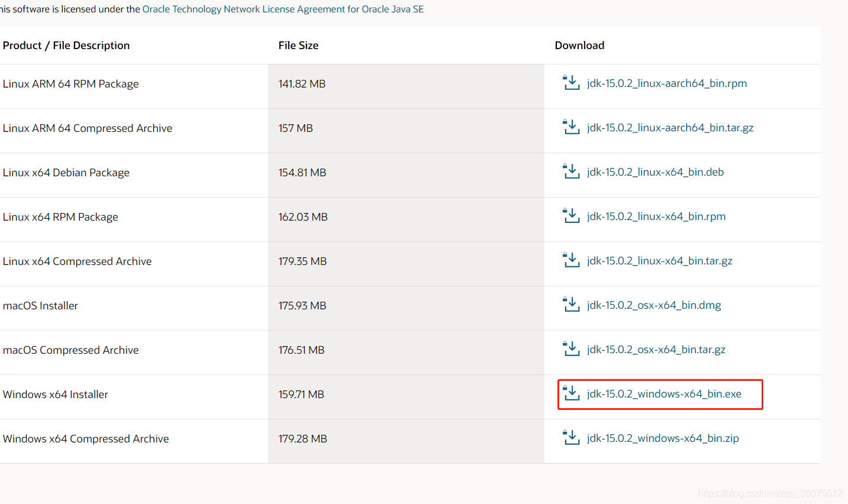
Task: Select Linux ARM 64 Compressed Archive text
Action: [x=88, y=128]
